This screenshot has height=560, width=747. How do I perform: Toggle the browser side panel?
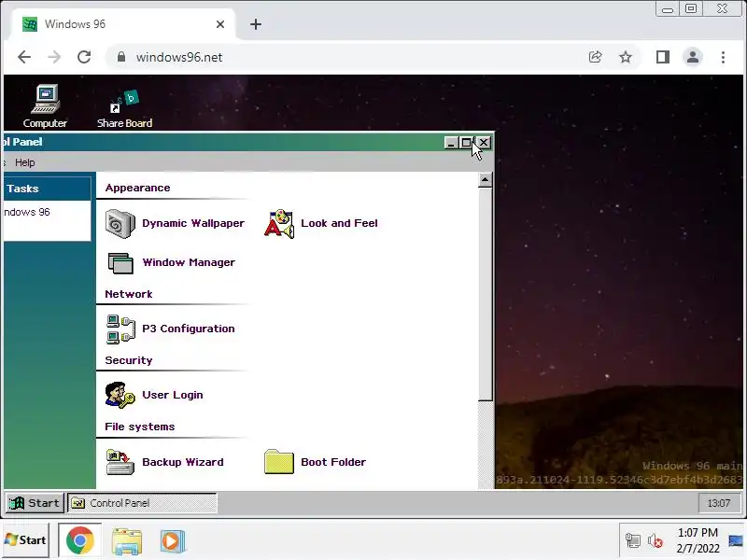663,57
